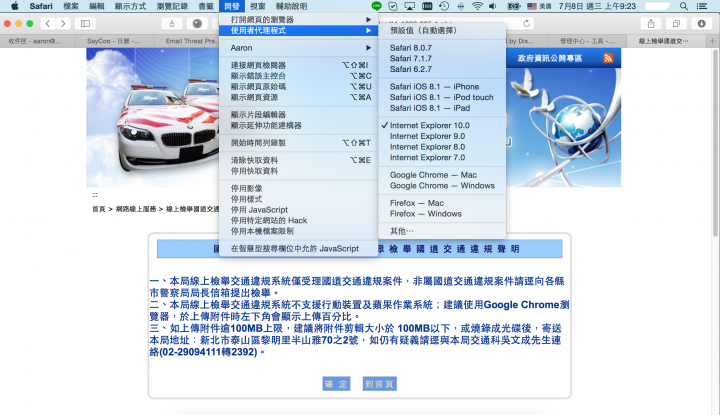
Task: Open Time Machine menu bar icon
Action: point(444,6)
